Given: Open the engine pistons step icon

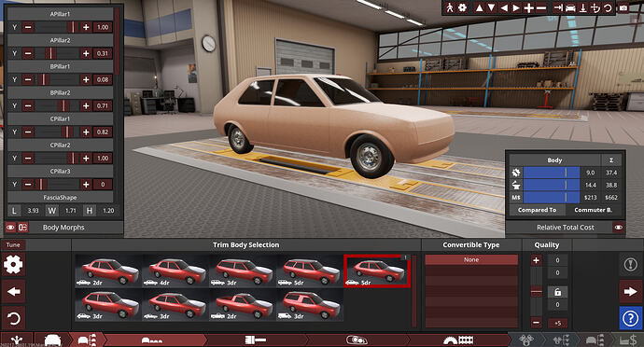Looking at the screenshot, I should pyautogui.click(x=526, y=340).
